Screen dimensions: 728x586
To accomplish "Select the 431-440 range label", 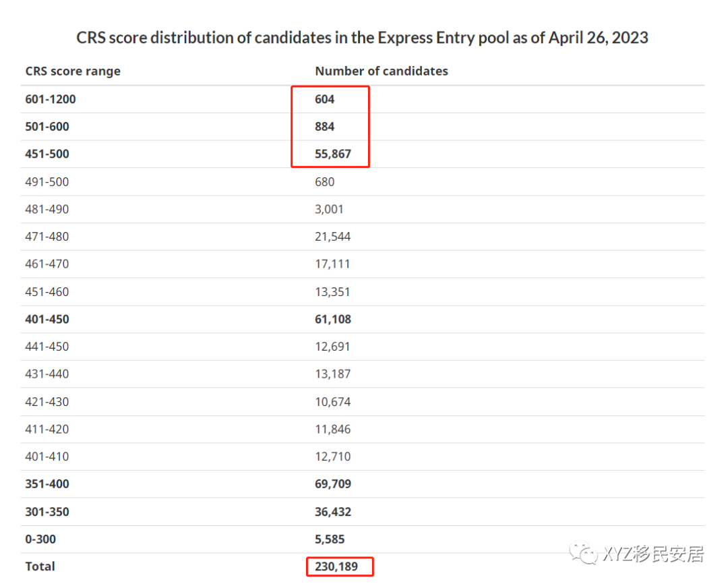I will click(x=47, y=374).
